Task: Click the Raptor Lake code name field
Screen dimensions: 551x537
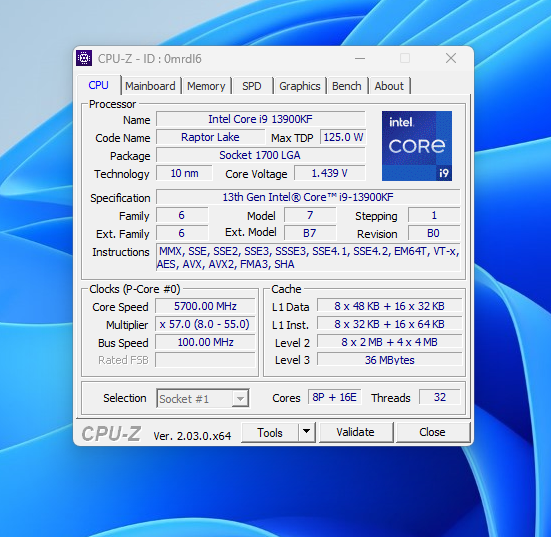Action: click(x=210, y=137)
